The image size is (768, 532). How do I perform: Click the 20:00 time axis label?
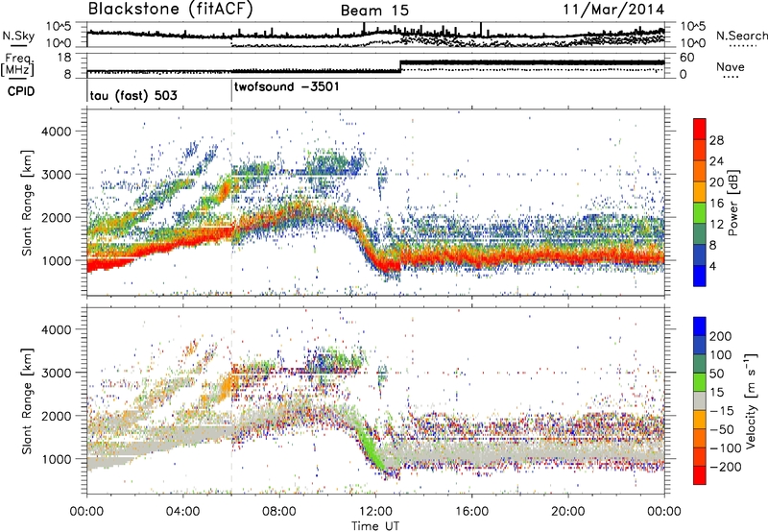[568, 512]
